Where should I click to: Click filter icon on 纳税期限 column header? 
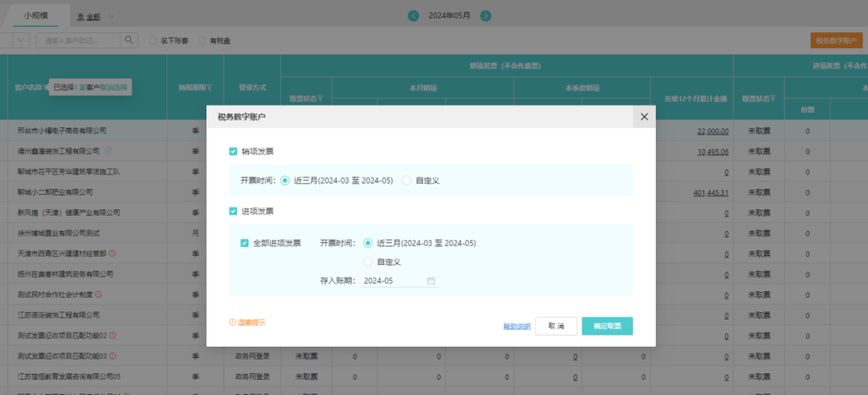tap(209, 88)
